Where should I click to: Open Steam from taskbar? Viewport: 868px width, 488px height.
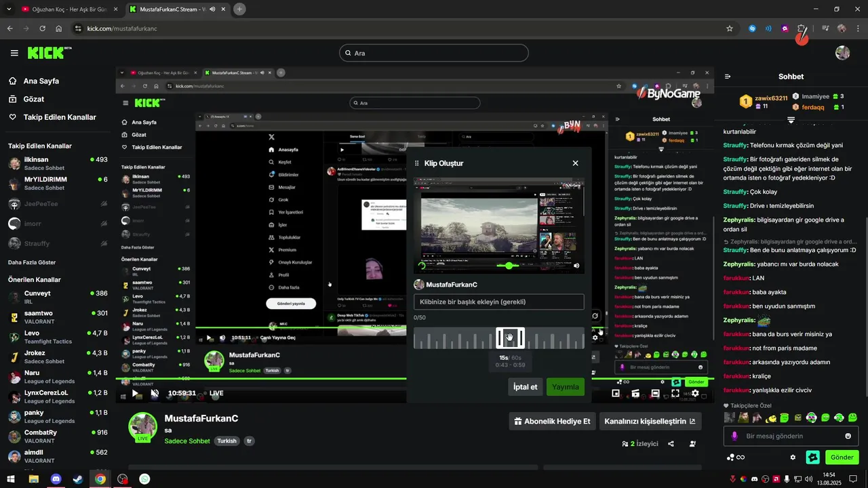pos(78,479)
